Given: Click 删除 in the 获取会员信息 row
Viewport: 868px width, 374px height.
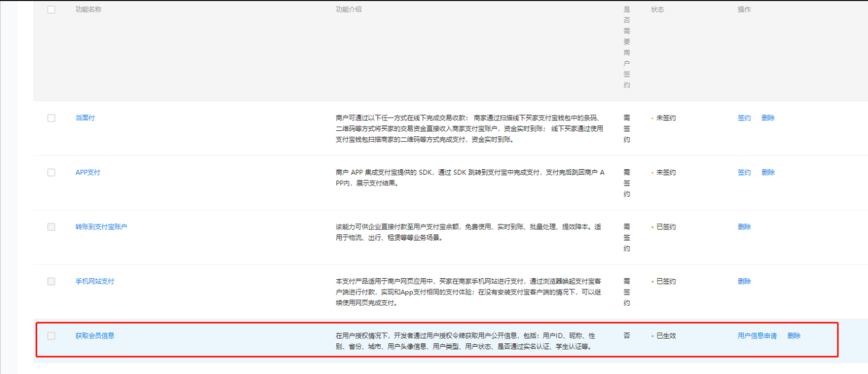Looking at the screenshot, I should pyautogui.click(x=794, y=336).
